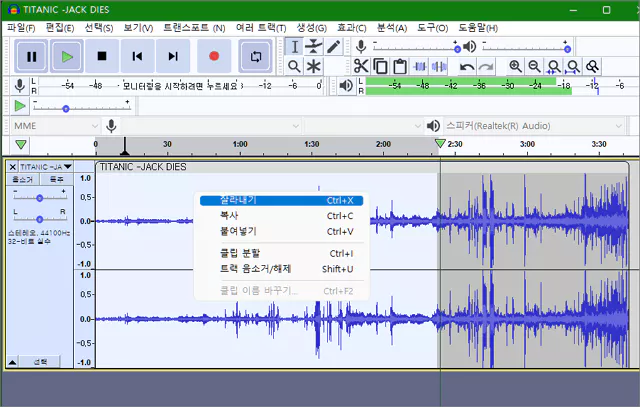This screenshot has width=640, height=407.
Task: Skip to start of the track
Action: coord(138,56)
